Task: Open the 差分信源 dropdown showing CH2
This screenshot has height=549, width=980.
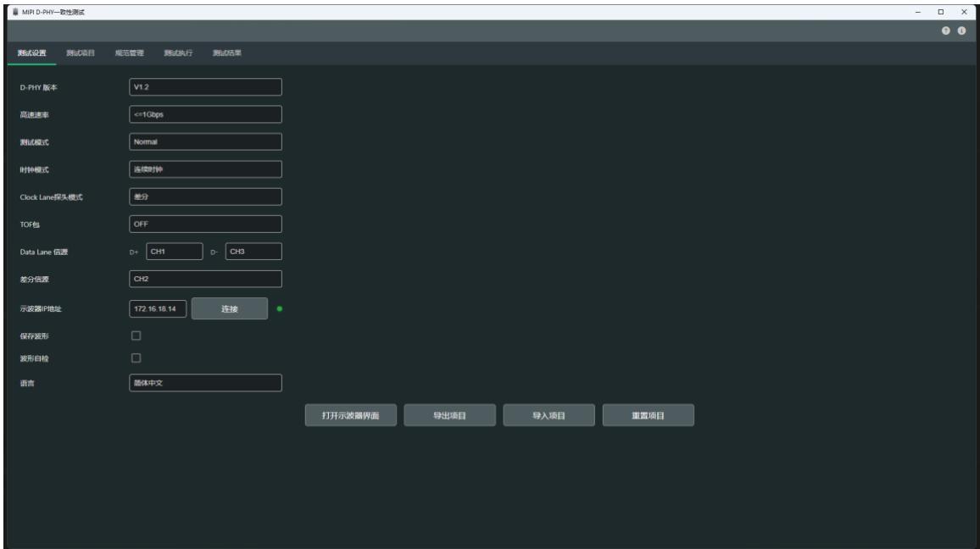Action: click(x=205, y=280)
